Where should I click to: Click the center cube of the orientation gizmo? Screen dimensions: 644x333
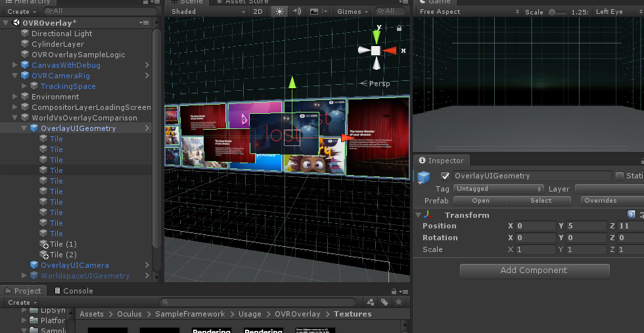pos(376,51)
